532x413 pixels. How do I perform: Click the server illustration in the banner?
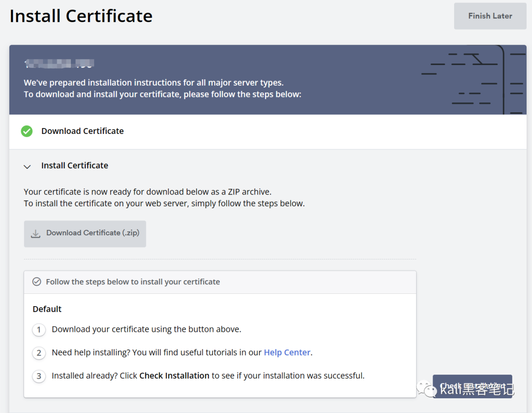click(473, 80)
